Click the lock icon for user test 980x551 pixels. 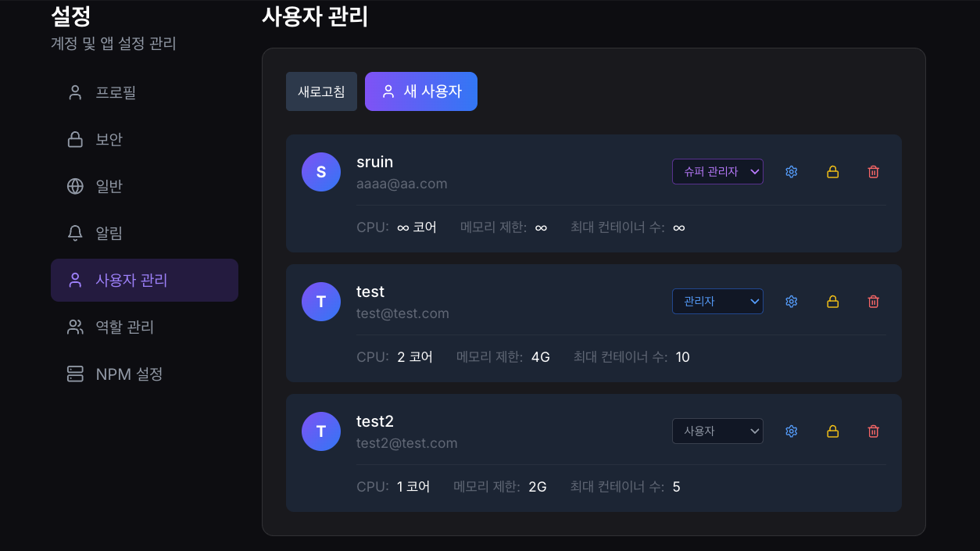pos(832,301)
